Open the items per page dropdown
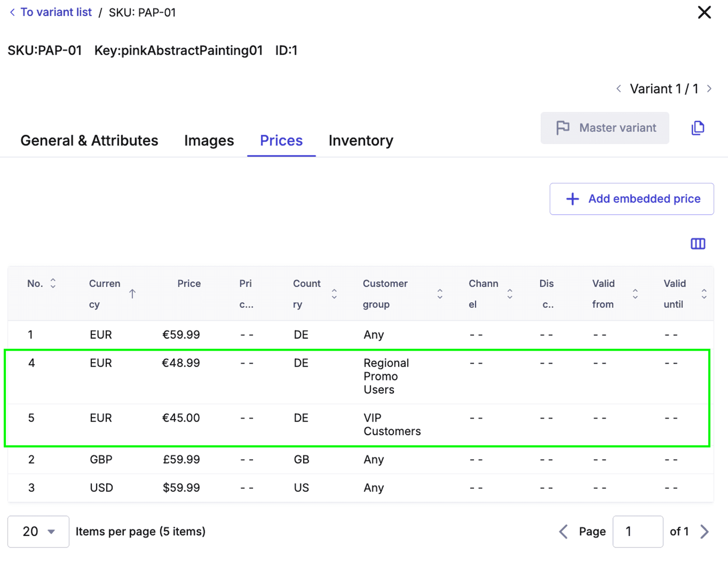Image resolution: width=728 pixels, height=561 pixels. click(38, 531)
